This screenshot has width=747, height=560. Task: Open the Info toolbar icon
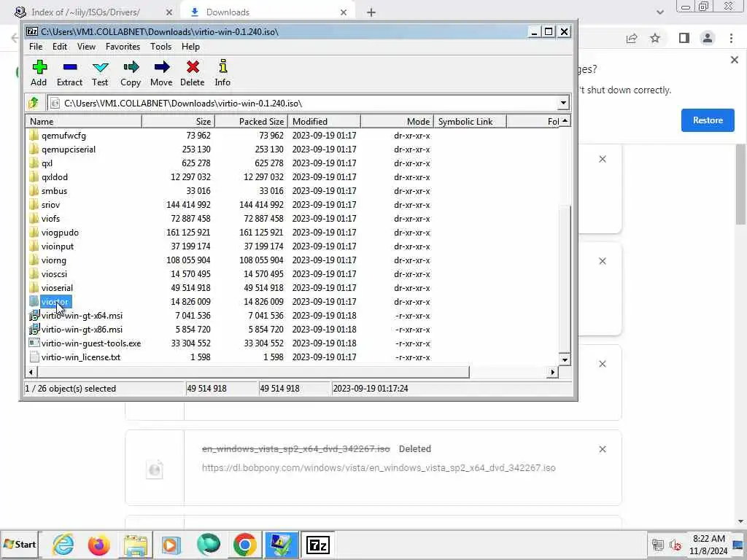pos(222,73)
